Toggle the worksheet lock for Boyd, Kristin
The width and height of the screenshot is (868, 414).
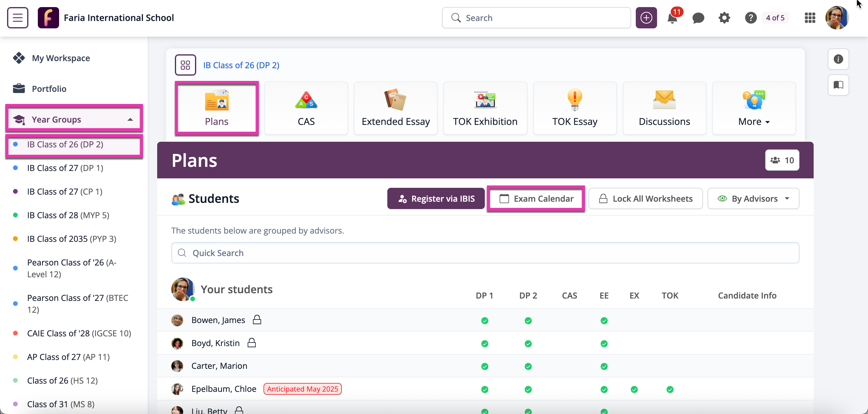point(252,343)
